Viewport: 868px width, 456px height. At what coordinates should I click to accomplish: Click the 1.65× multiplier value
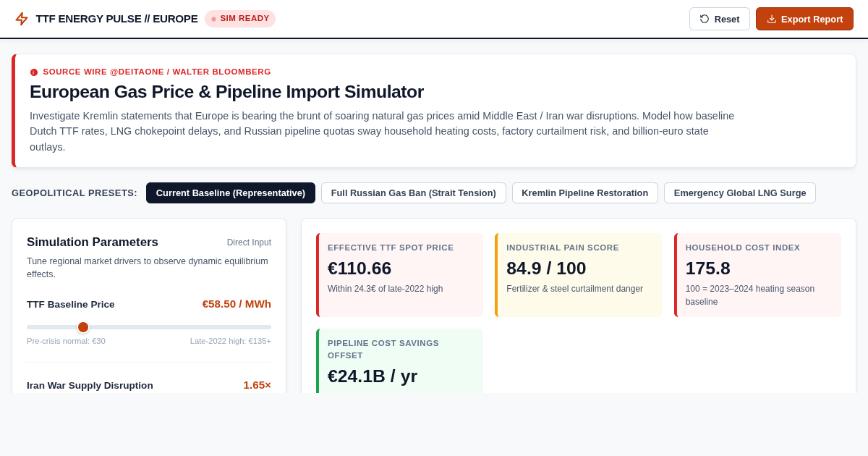pyautogui.click(x=257, y=385)
